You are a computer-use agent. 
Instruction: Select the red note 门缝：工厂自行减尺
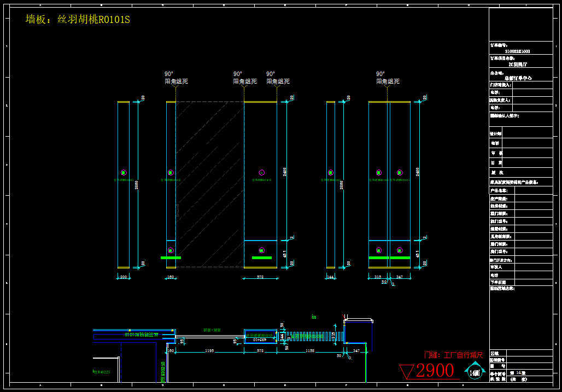pyautogui.click(x=453, y=355)
